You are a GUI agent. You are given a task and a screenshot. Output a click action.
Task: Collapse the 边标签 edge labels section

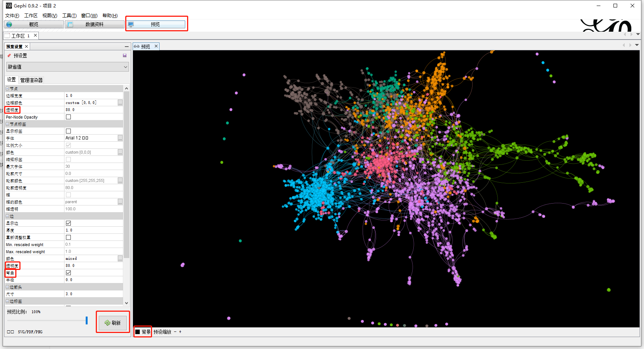7,301
